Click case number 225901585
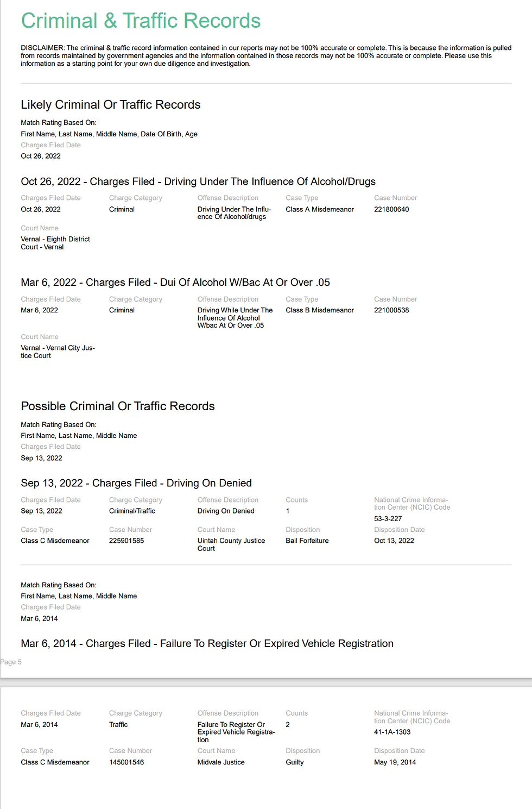Screen dimensions: 532x809 click(x=126, y=541)
